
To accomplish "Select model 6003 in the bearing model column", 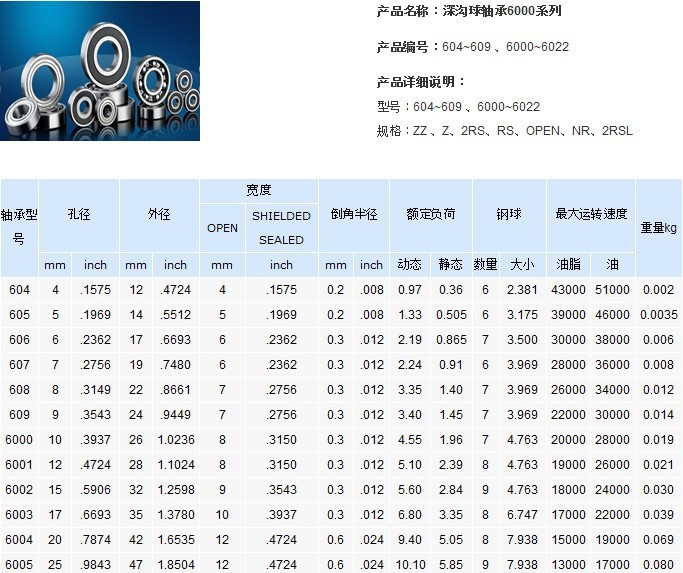I will [19, 515].
